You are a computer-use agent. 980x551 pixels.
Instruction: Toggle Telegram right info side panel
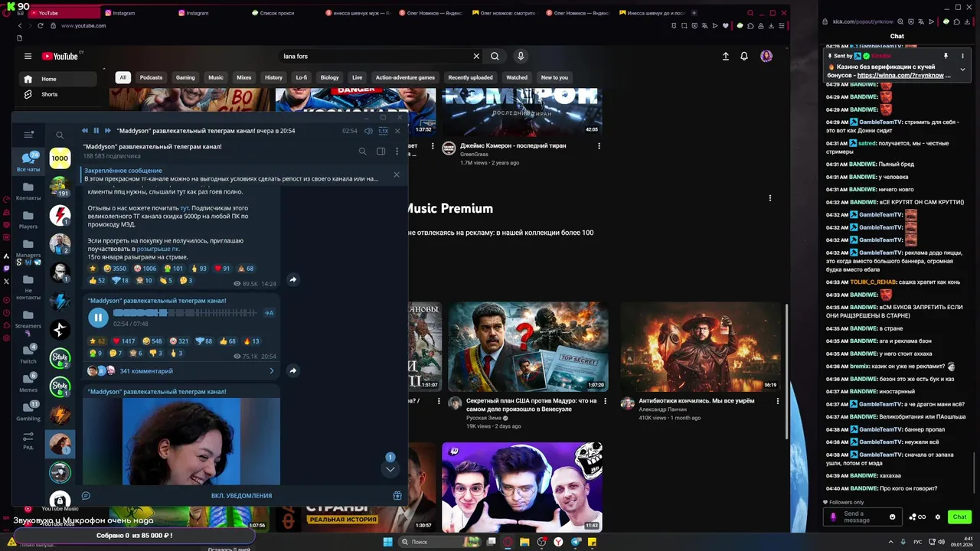(381, 151)
